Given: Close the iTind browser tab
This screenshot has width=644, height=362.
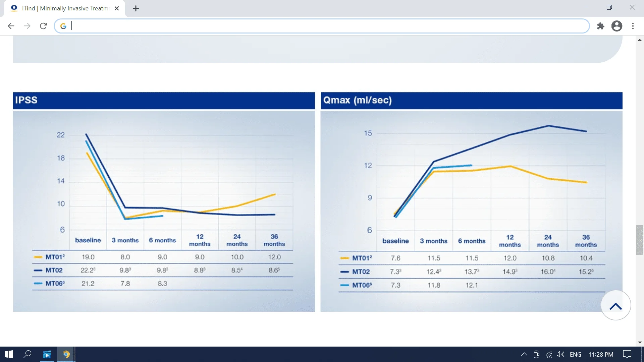Looking at the screenshot, I should (x=117, y=8).
